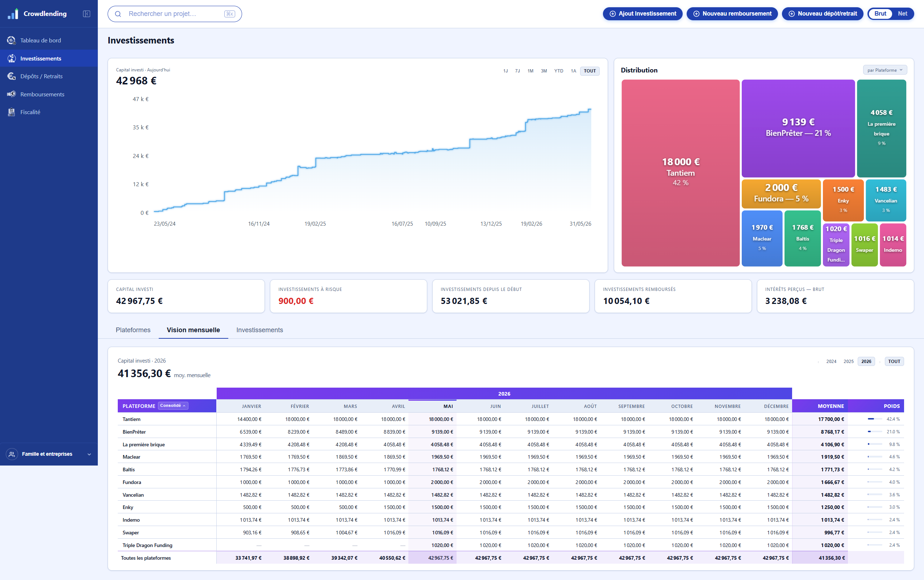
Task: Click the Ajout Investissement button
Action: pos(642,14)
